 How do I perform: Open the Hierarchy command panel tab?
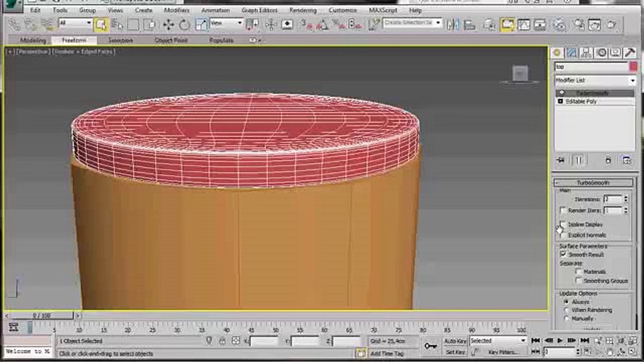(x=586, y=53)
